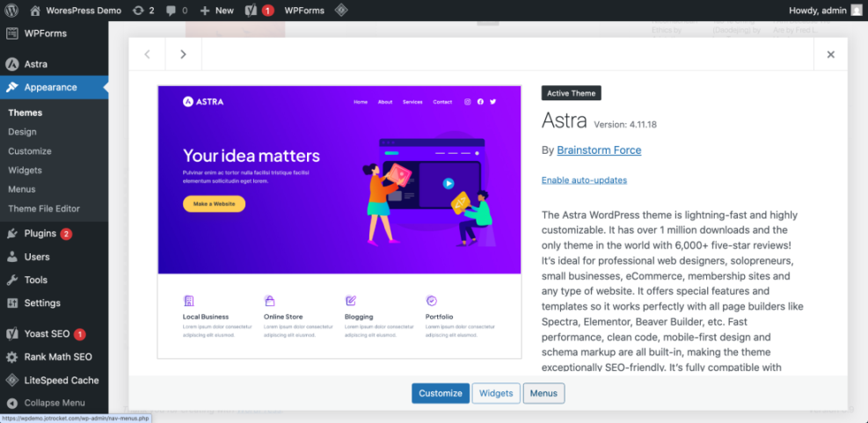Click the Yoast notification badge in the admin bar
The width and height of the screenshot is (868, 423).
[x=268, y=10]
